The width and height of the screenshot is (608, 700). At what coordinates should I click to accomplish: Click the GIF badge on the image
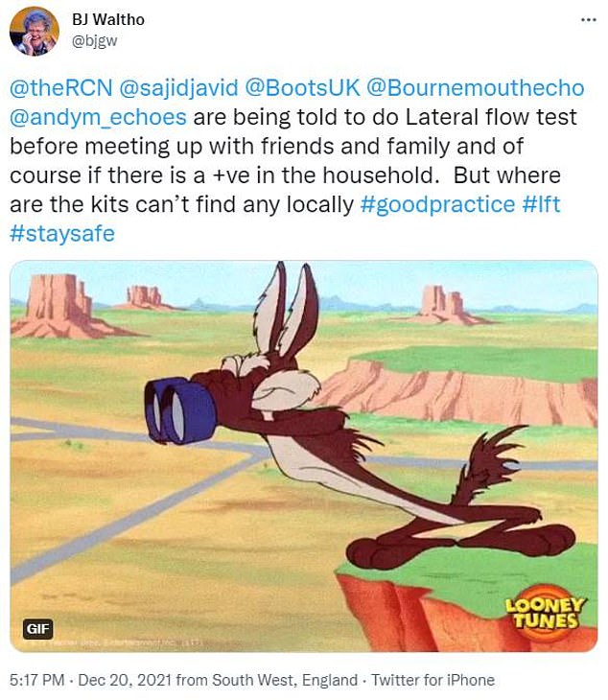tap(38, 629)
